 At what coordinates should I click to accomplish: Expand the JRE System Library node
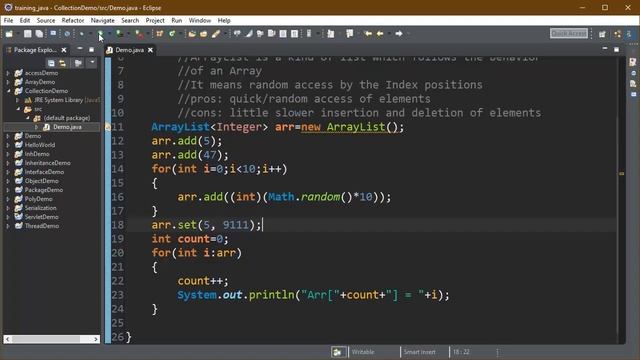17,100
